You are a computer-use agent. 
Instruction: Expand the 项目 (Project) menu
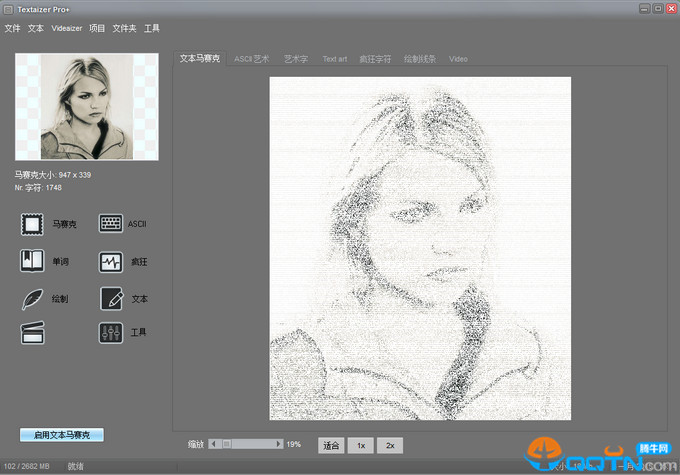click(x=97, y=29)
